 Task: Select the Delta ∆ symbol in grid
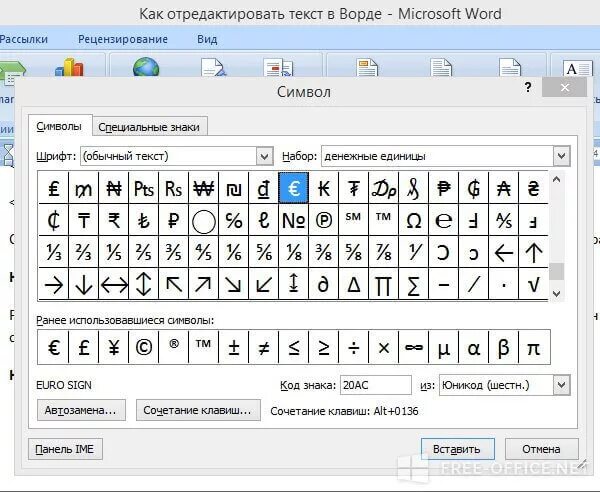click(x=354, y=284)
